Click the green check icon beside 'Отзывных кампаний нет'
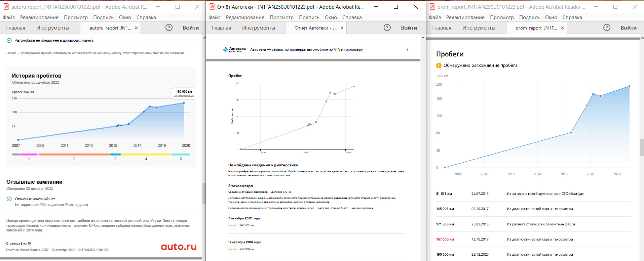Viewport: 644px width, 261px height. [x=9, y=199]
